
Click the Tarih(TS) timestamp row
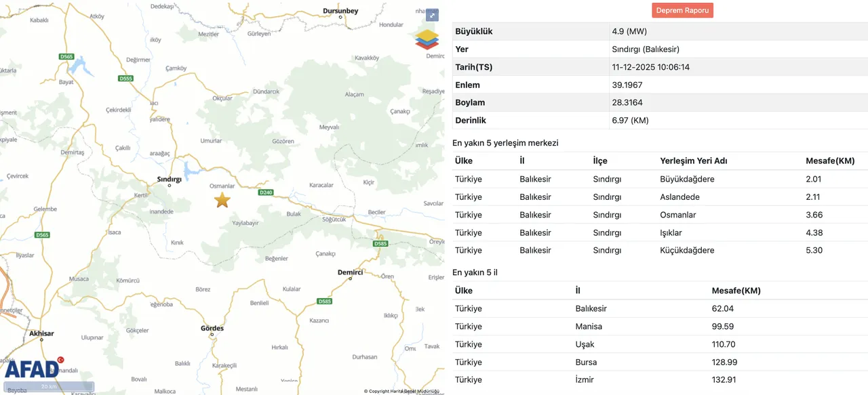650,66
